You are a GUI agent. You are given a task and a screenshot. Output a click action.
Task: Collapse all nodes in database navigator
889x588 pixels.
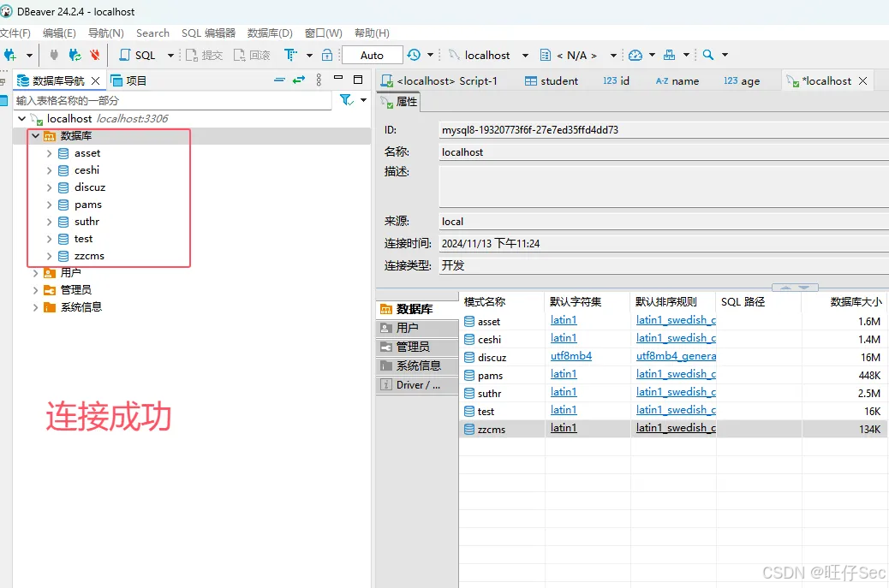[x=279, y=80]
